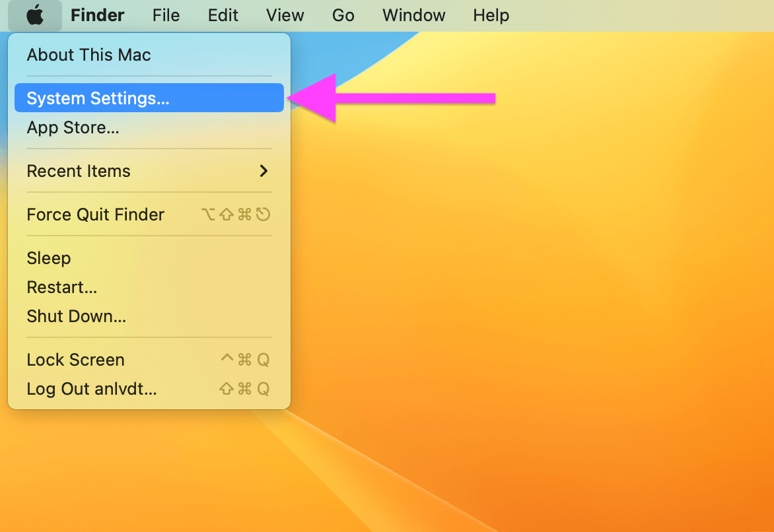Viewport: 774px width, 532px height.
Task: Put the Mac to Sleep
Action: (x=49, y=258)
